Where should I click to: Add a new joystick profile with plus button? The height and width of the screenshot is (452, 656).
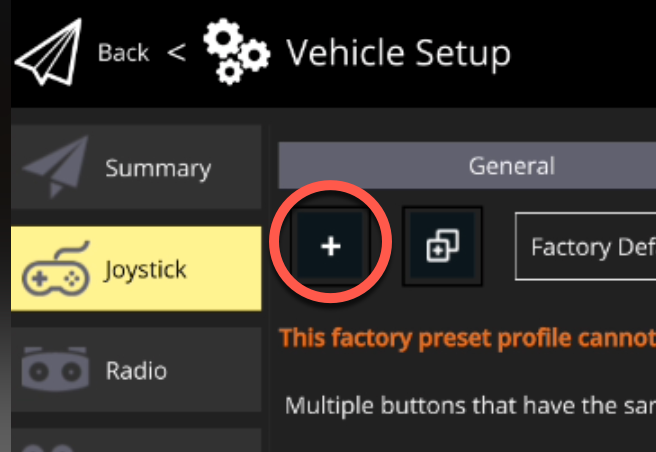(x=331, y=245)
